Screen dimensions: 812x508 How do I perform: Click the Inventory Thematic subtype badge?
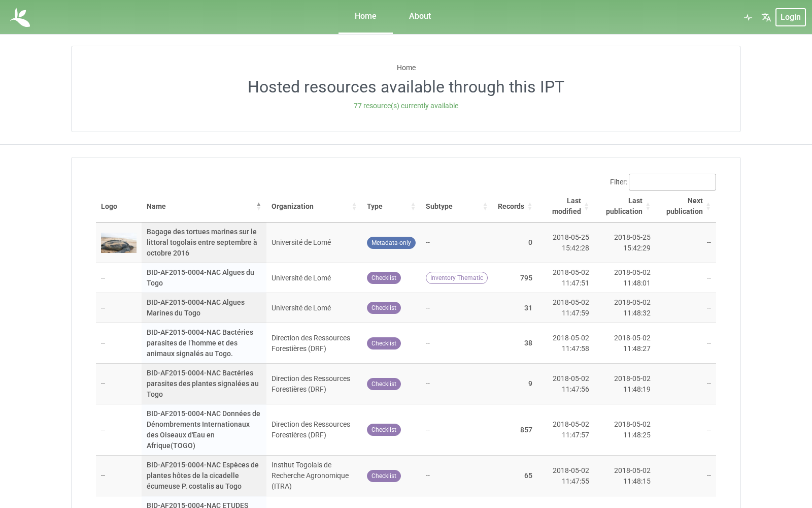(457, 278)
